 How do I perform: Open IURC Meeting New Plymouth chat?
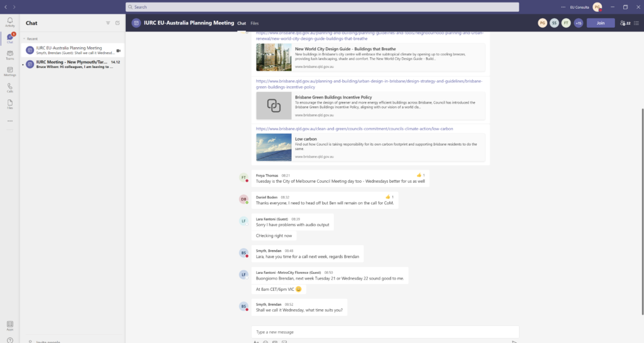[71, 64]
